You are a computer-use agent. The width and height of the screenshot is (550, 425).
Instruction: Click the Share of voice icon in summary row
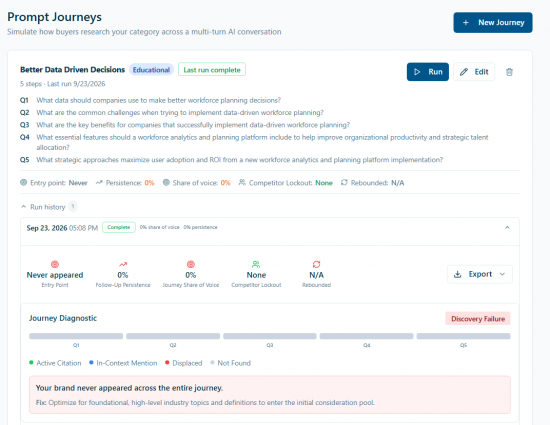[166, 182]
